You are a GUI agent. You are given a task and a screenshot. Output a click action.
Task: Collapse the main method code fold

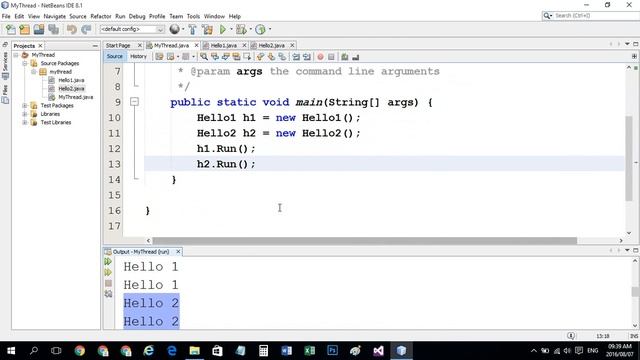tap(134, 102)
